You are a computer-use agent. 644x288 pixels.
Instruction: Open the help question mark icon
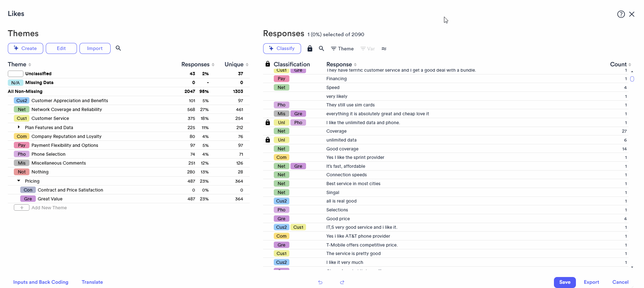coord(621,14)
